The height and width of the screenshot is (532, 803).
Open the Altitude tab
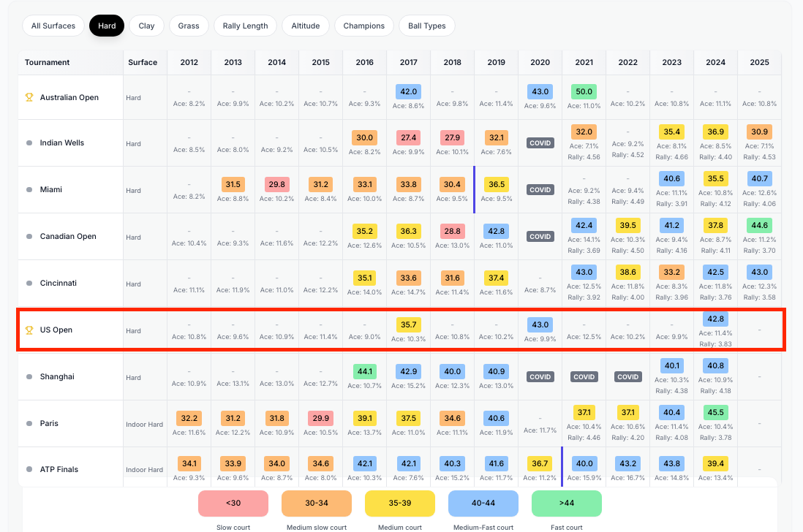coord(306,26)
